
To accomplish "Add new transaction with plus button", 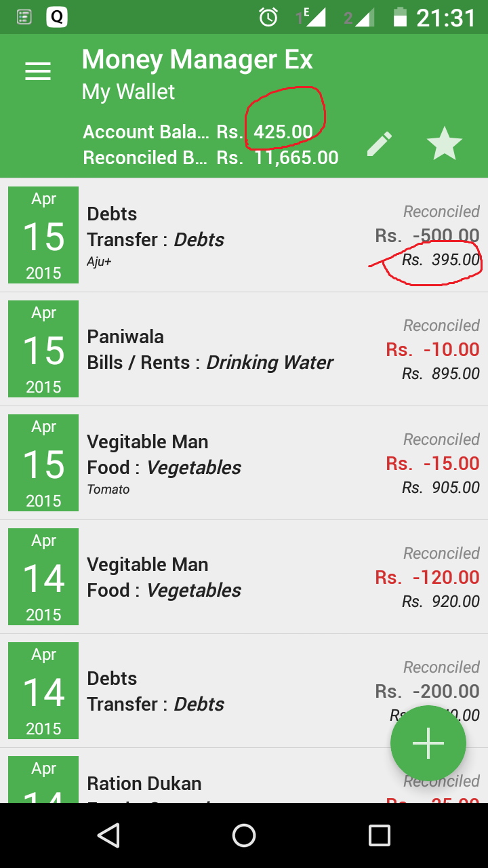I will pos(428,743).
